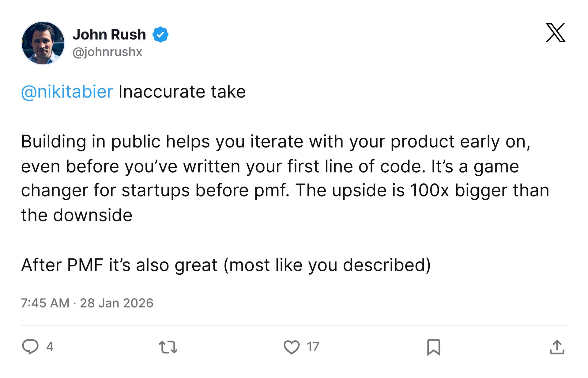Open John Rush's profile avatar

[43, 43]
